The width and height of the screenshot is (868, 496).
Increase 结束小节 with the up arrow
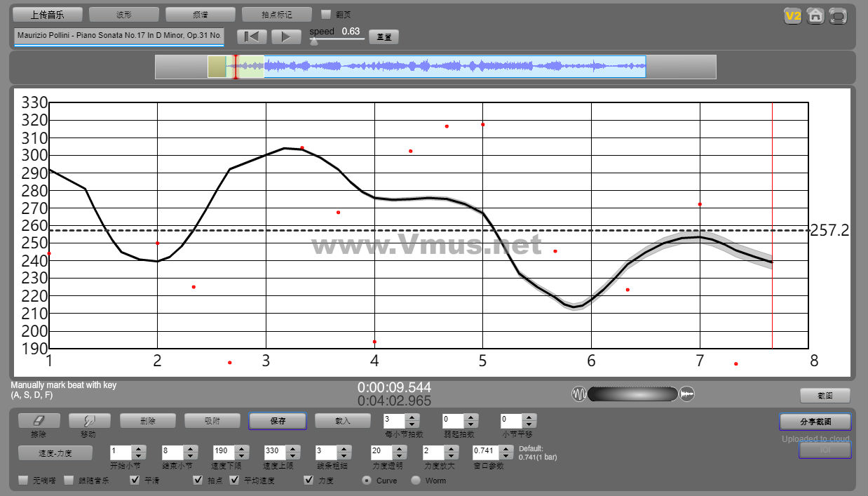click(x=190, y=449)
